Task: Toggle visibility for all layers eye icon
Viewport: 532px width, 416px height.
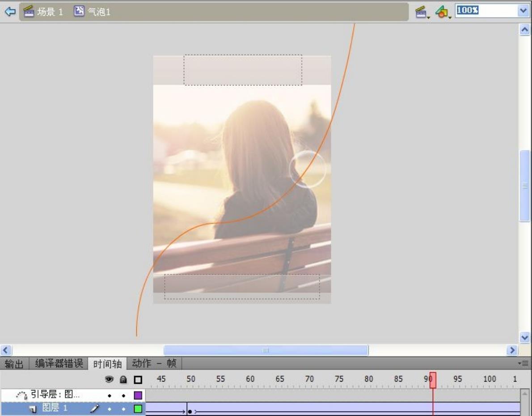Action: (109, 379)
